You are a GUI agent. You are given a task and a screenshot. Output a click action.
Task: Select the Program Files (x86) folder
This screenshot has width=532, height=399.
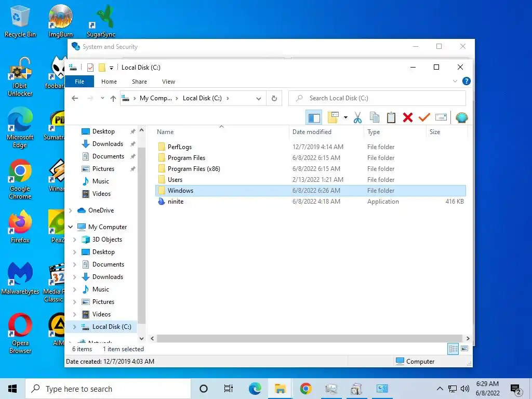click(x=194, y=169)
